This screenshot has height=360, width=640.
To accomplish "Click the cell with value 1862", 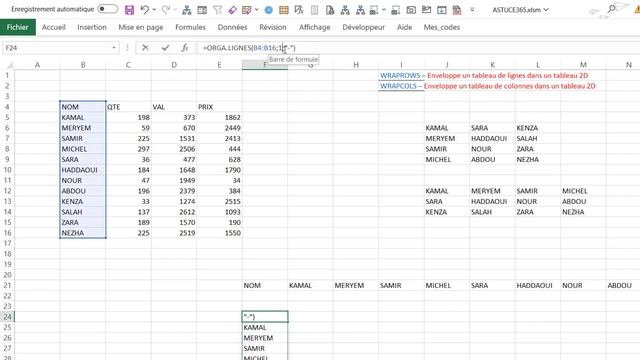I will pos(219,118).
